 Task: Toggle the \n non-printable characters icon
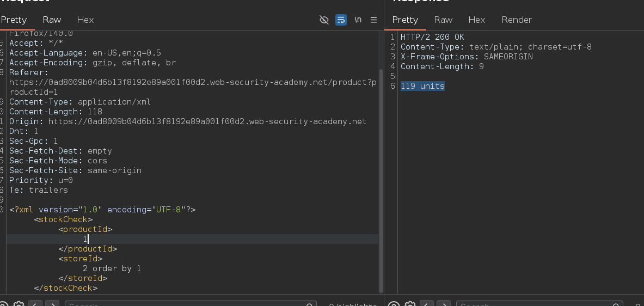[358, 20]
